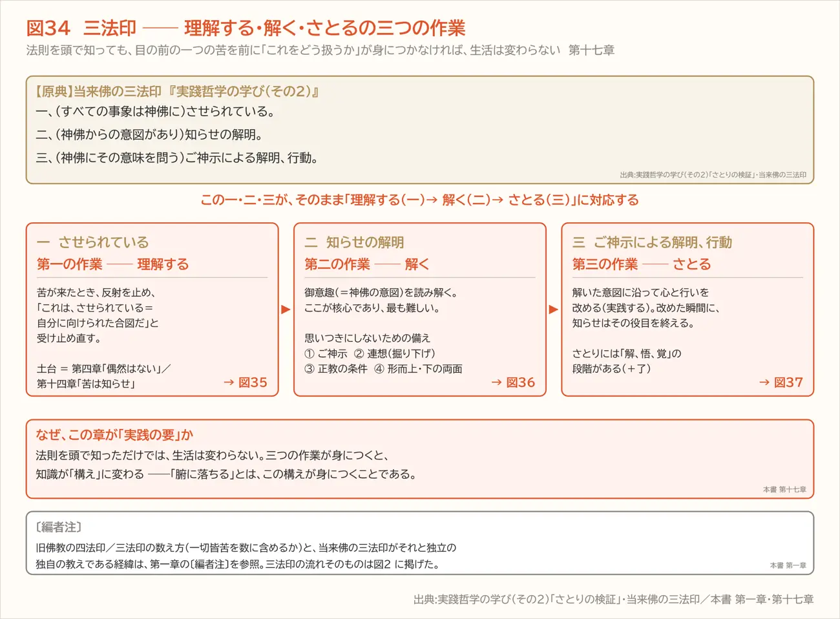Screen dimensions: 840x619
Task: Click the heading "なぜ、この章が「実践の要」か"
Action: [114, 435]
